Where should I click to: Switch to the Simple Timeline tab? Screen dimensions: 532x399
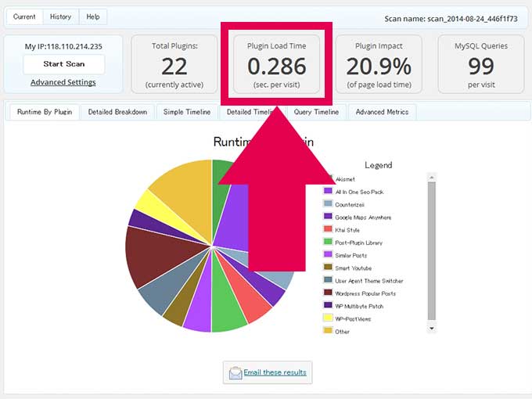[x=186, y=112]
